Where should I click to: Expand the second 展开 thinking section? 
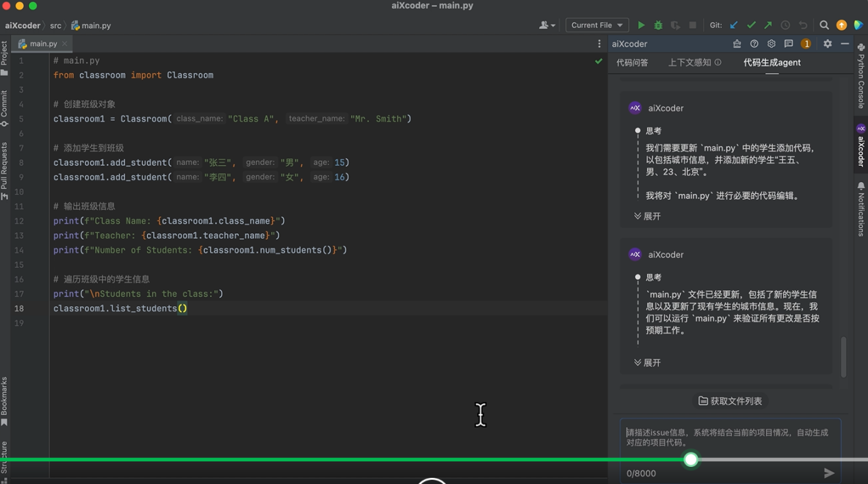(647, 363)
